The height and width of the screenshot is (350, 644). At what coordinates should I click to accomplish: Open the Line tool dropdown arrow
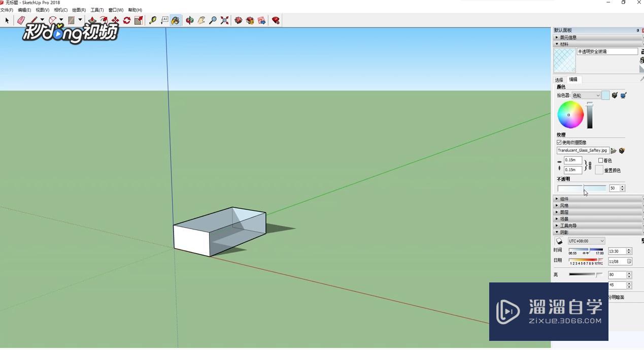pos(42,20)
